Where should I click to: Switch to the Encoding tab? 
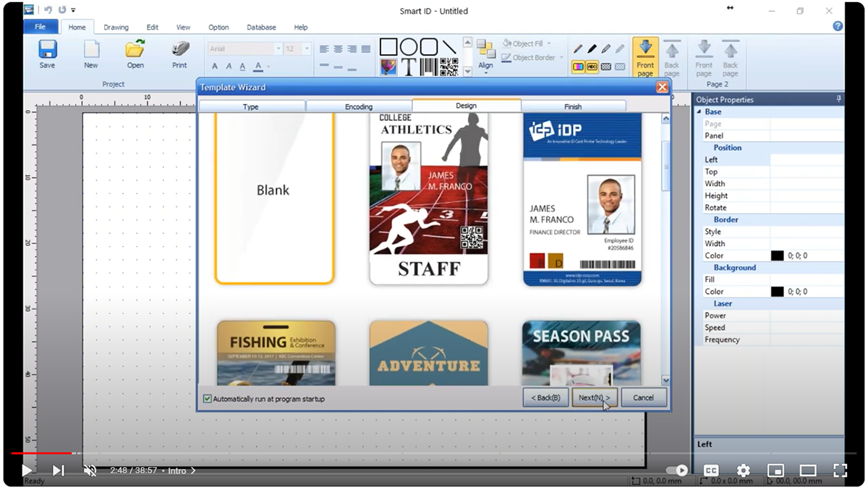[x=359, y=106]
